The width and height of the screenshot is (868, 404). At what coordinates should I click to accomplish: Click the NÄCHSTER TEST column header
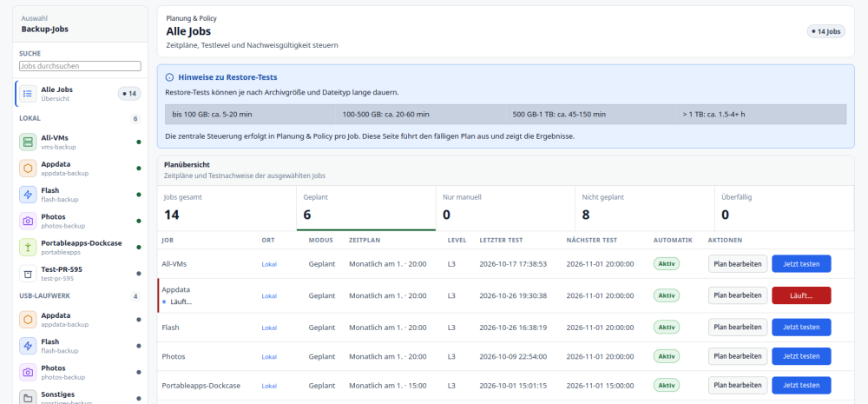(x=592, y=240)
